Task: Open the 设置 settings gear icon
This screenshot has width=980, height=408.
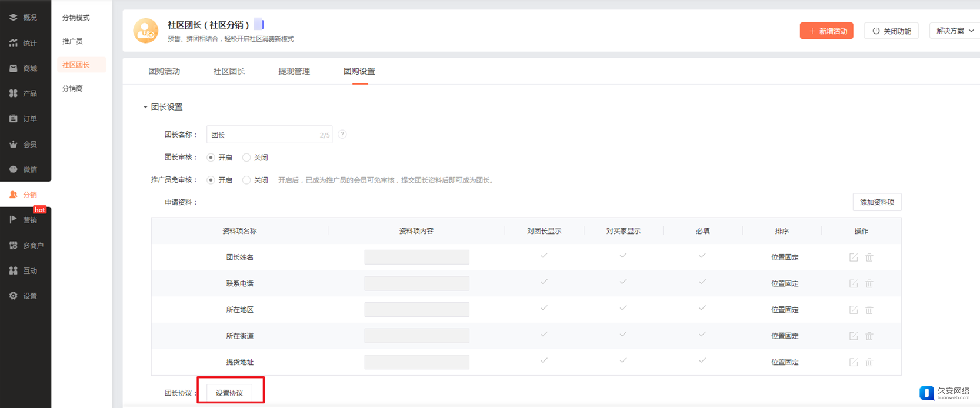Action: [13, 296]
